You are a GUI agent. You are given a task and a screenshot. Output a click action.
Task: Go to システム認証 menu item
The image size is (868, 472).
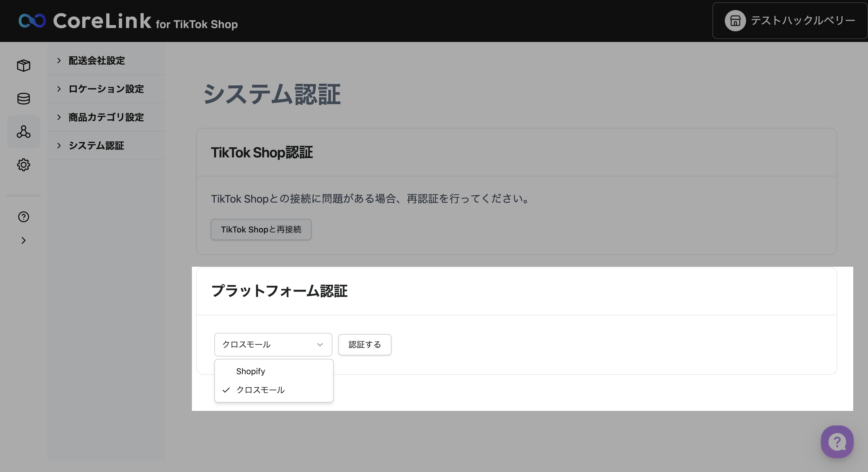click(x=96, y=146)
